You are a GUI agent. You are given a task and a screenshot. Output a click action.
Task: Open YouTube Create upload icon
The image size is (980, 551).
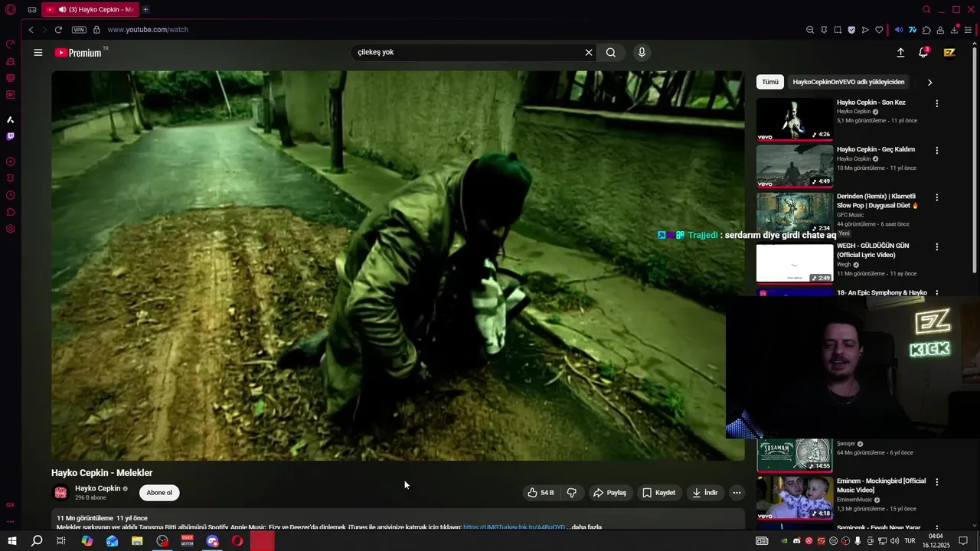pos(900,53)
